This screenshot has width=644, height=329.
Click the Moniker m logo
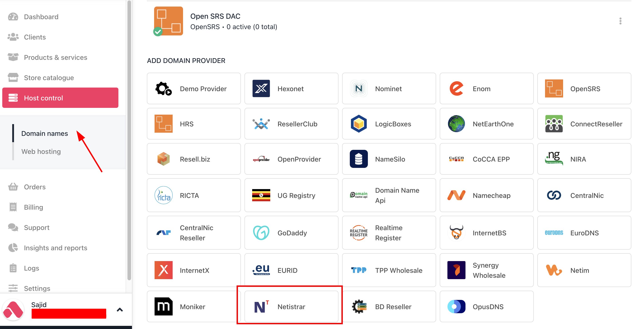click(164, 306)
